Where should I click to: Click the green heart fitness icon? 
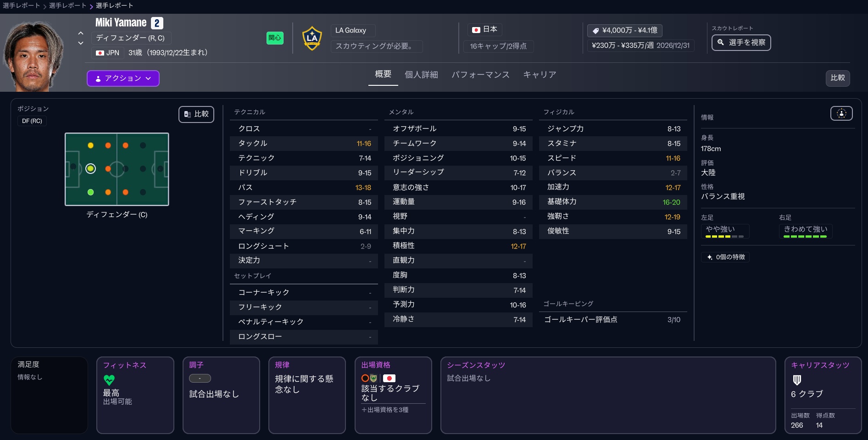[x=109, y=380]
